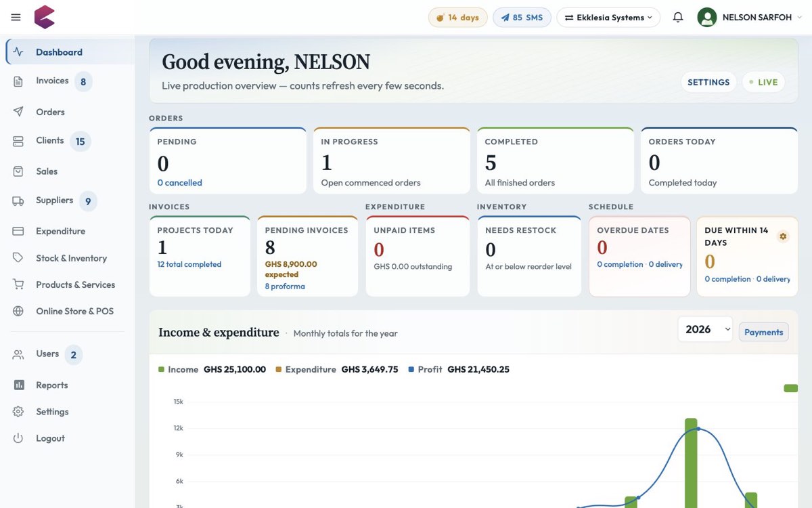Open Orders in the sidebar
The height and width of the screenshot is (508, 812).
(x=70, y=112)
